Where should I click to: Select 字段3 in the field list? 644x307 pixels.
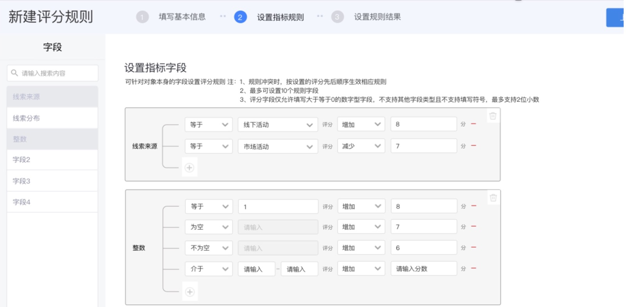pyautogui.click(x=52, y=181)
